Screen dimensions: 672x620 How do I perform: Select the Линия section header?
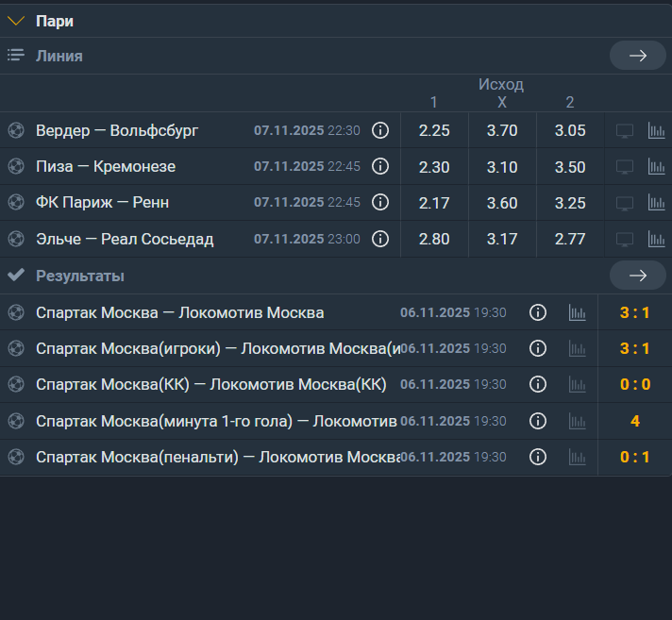pyautogui.click(x=59, y=56)
